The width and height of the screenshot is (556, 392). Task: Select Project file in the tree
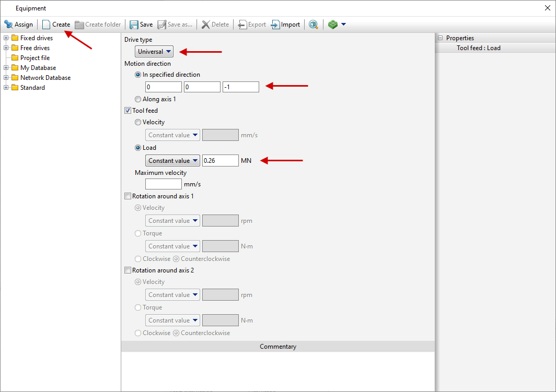pos(34,58)
